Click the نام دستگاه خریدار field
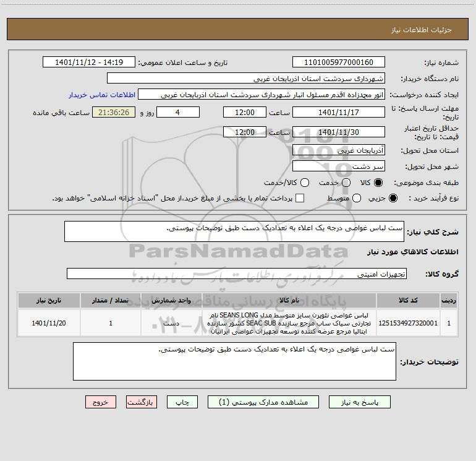The height and width of the screenshot is (461, 476). [x=246, y=78]
